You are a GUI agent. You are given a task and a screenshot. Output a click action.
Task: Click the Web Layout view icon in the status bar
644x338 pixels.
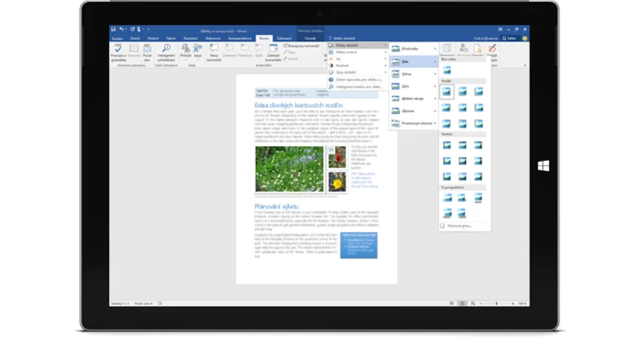pos(473,304)
